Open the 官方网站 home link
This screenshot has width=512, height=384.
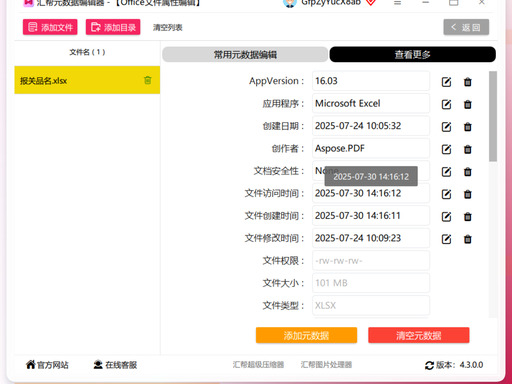47,365
